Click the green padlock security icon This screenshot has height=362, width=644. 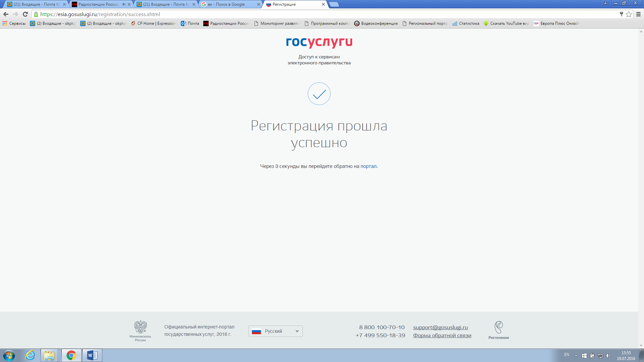pyautogui.click(x=36, y=14)
